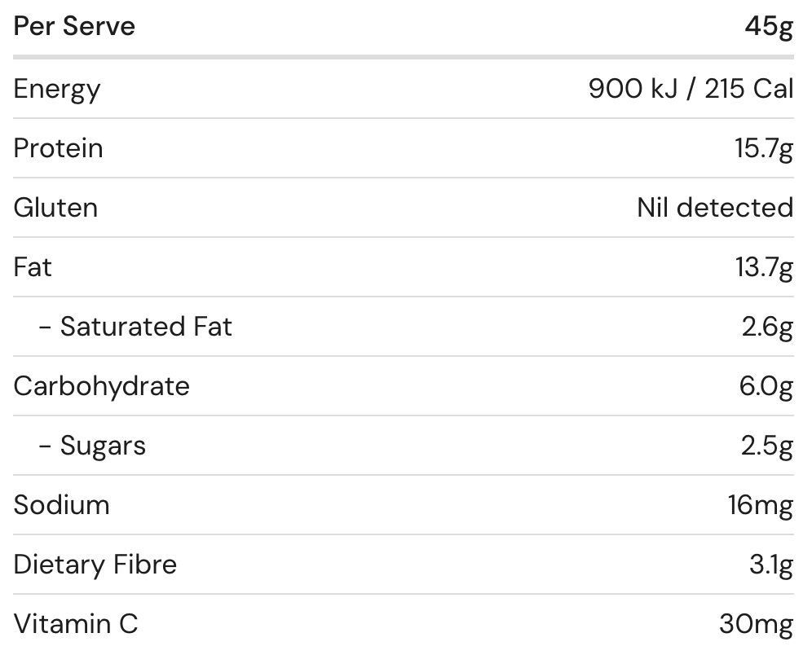Select the 16mg sodium value

[x=760, y=505]
